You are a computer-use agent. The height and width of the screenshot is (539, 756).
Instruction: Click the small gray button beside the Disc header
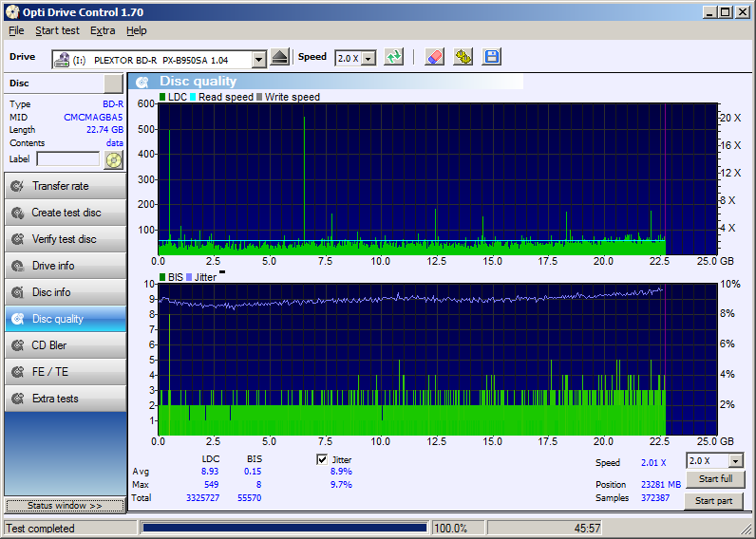click(113, 84)
